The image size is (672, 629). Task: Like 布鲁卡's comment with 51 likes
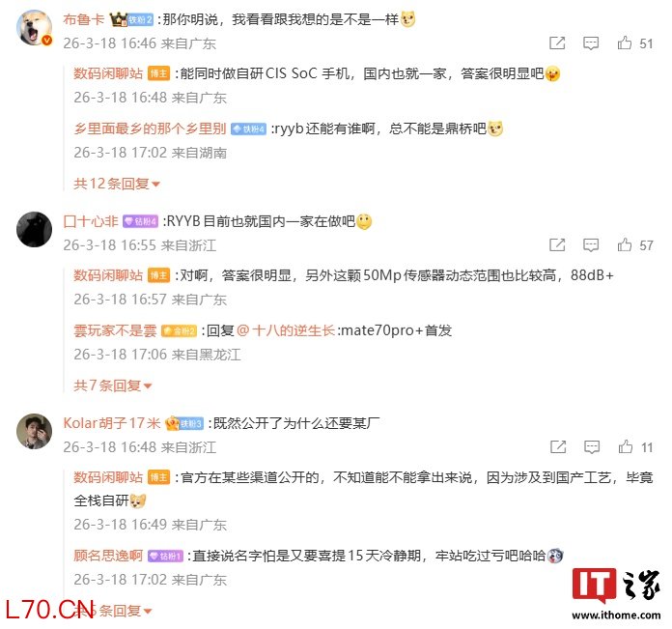(625, 43)
